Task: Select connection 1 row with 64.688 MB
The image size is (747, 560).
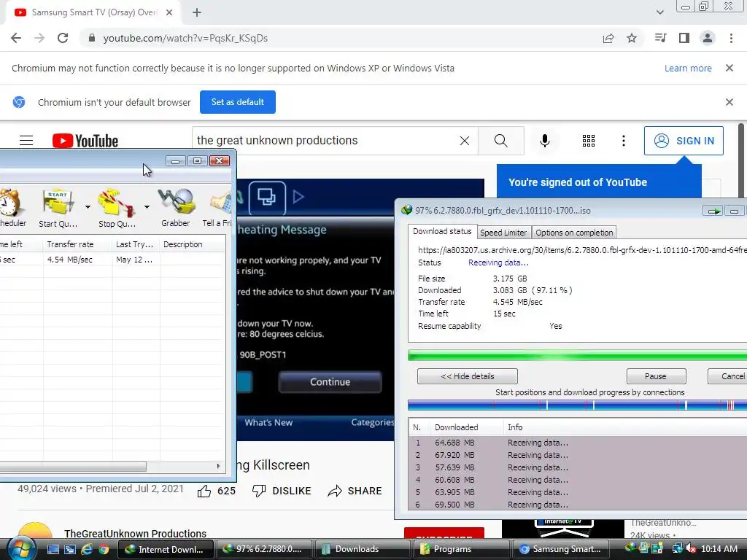Action: (x=578, y=443)
